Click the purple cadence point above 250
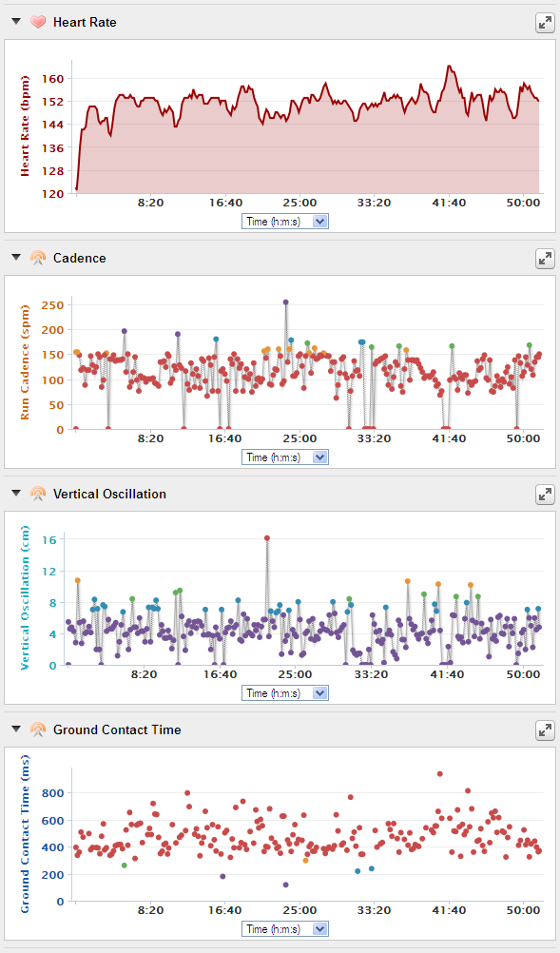The height and width of the screenshot is (953, 560). 285,302
